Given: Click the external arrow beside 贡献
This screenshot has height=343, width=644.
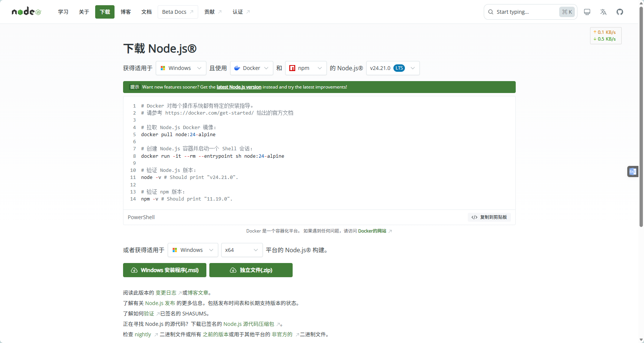Looking at the screenshot, I should [x=220, y=12].
